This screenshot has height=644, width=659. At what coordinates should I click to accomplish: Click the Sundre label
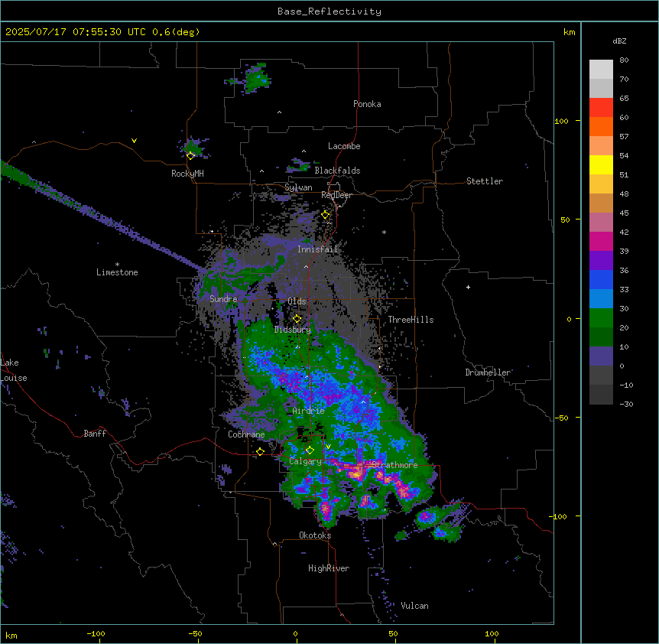pos(223,299)
